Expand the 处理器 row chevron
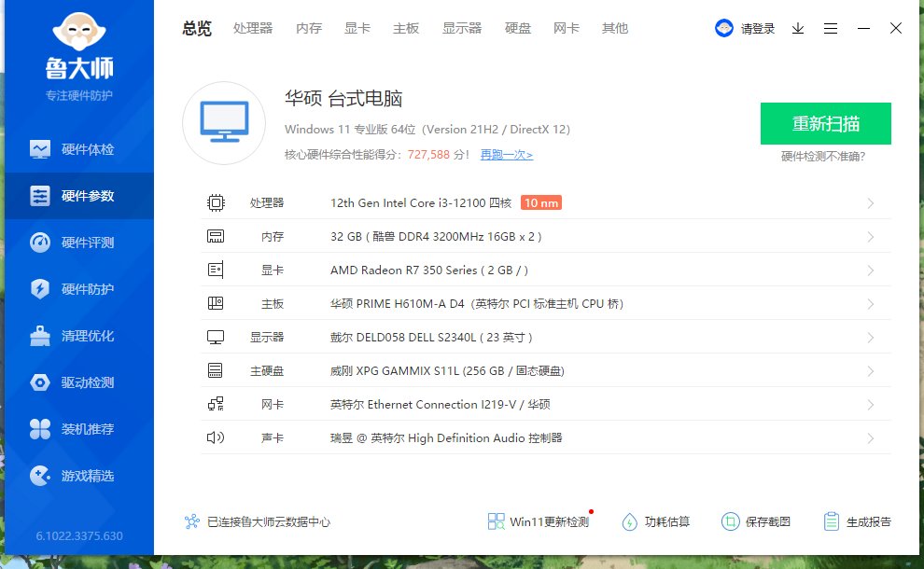The image size is (924, 569). pyautogui.click(x=871, y=203)
